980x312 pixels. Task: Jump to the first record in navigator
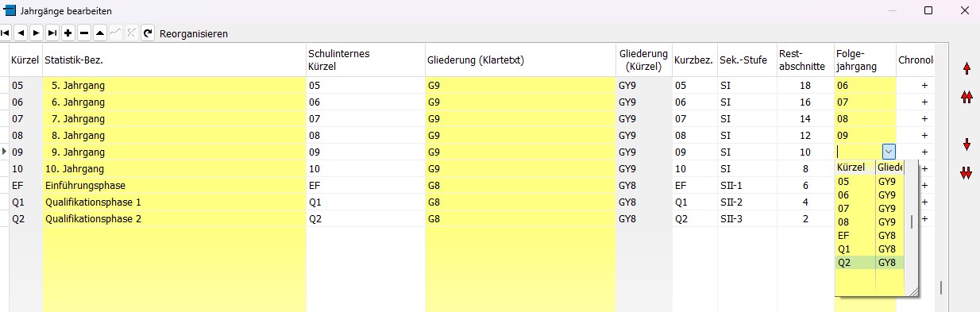[x=6, y=33]
